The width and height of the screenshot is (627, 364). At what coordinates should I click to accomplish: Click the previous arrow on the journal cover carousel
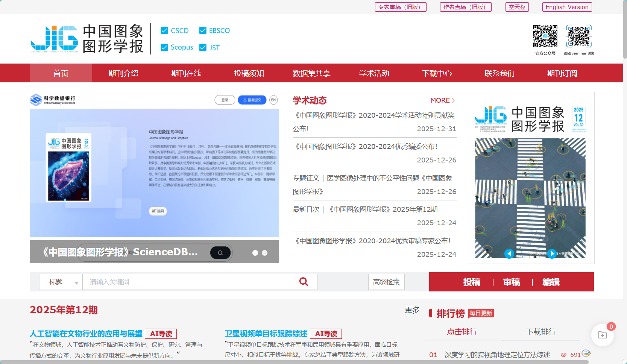(x=509, y=253)
